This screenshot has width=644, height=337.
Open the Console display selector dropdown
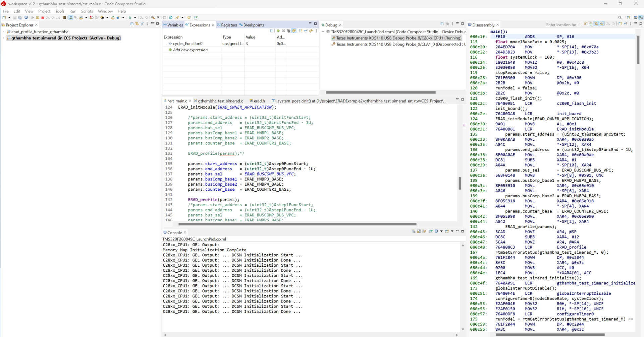pos(441,231)
